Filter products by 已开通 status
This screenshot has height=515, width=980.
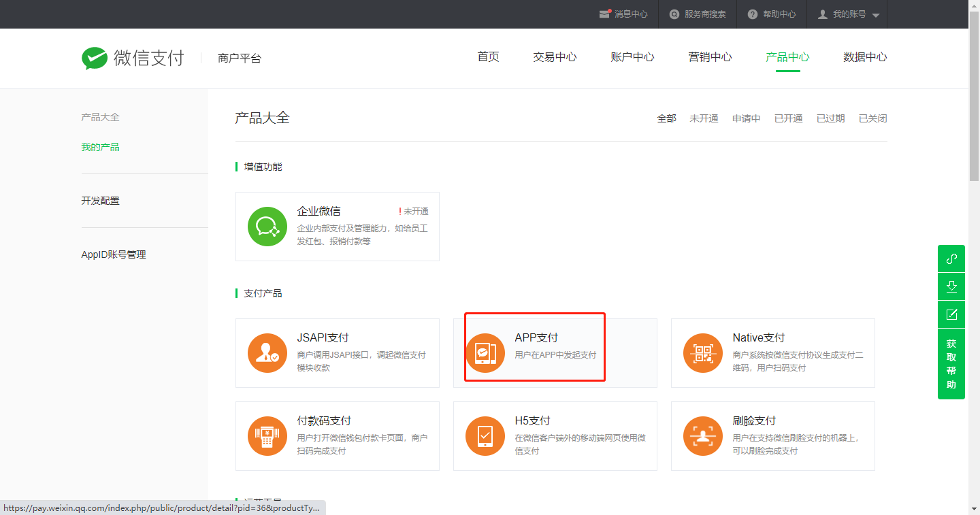tap(788, 118)
